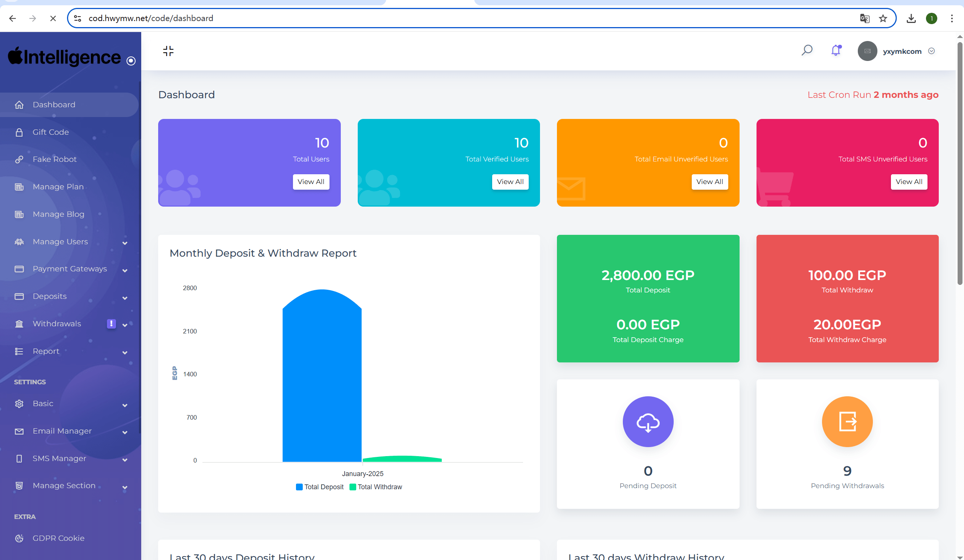Bookmark this page with the star icon

point(883,18)
